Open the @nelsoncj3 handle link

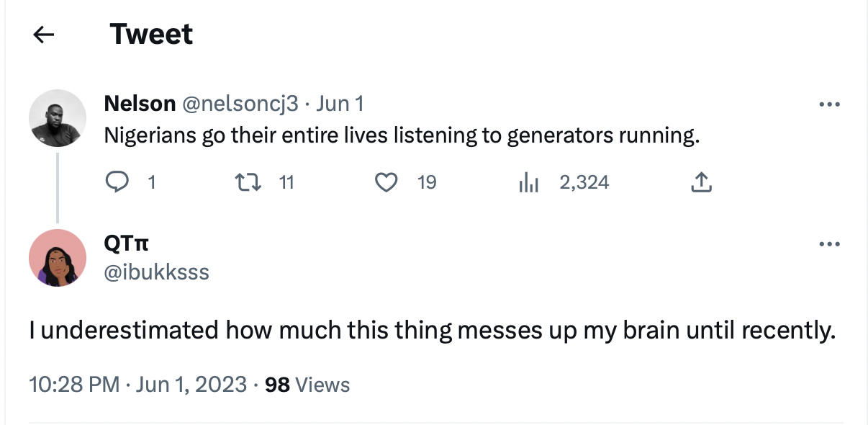click(240, 104)
